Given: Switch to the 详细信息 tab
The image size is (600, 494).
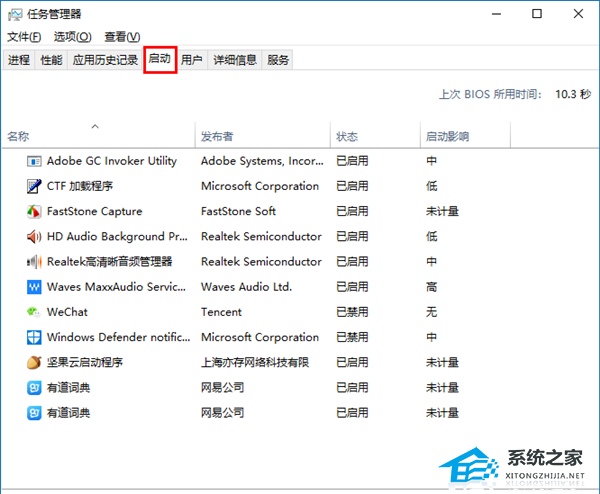Looking at the screenshot, I should [234, 60].
